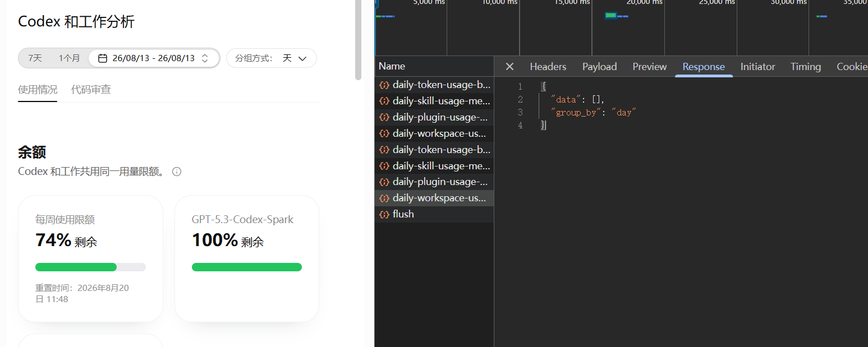This screenshot has width=868, height=347.
Task: Select the first daily-skill-usage-me... request
Action: (x=434, y=101)
